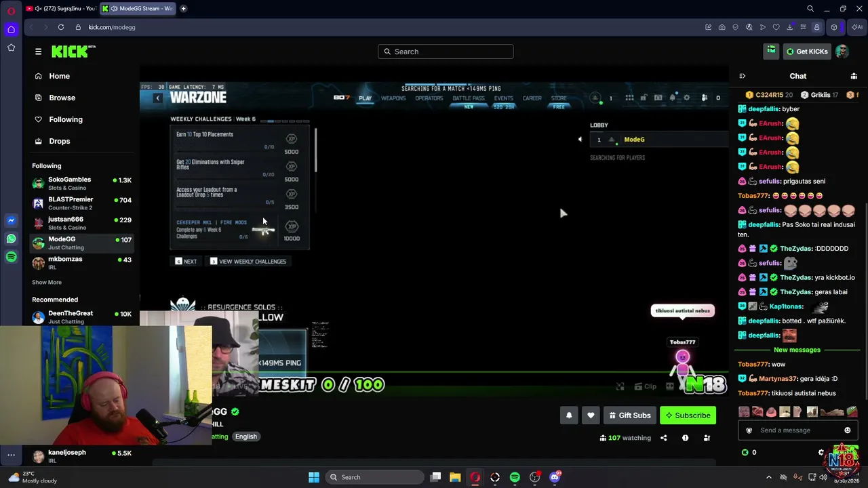The height and width of the screenshot is (488, 868).
Task: Toggle the Kick sidebar hamburger menu
Action: click(38, 52)
